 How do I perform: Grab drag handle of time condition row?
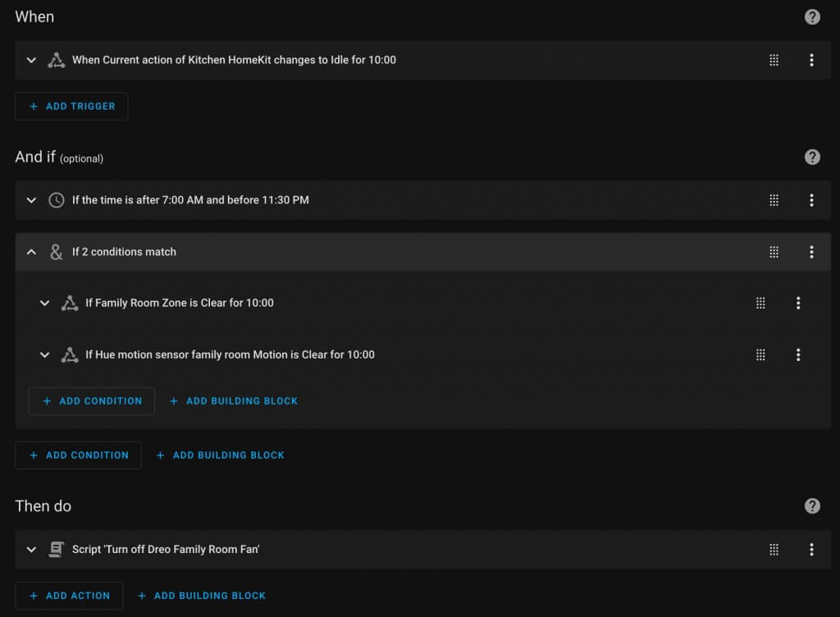coord(774,199)
